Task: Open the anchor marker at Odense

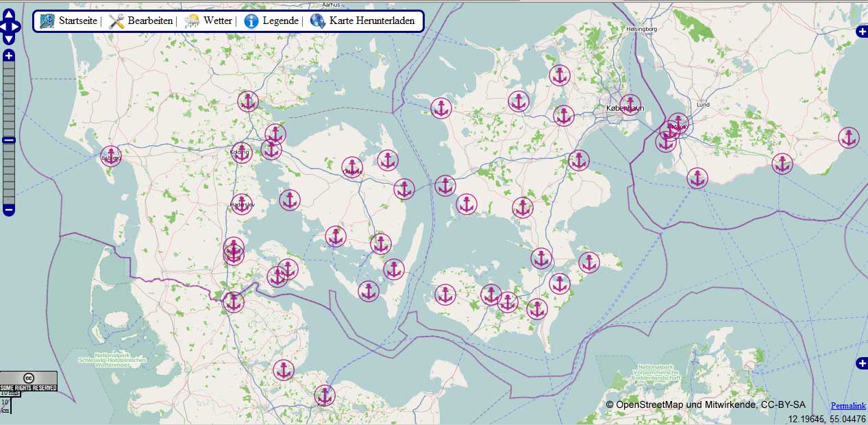Action: pos(352,167)
